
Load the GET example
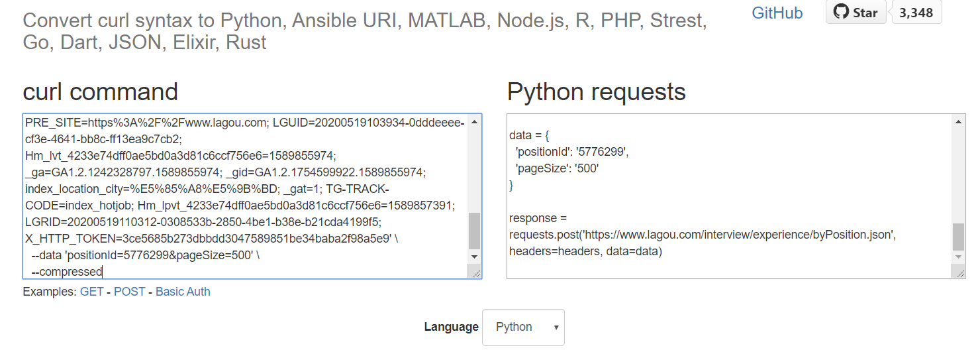point(91,292)
